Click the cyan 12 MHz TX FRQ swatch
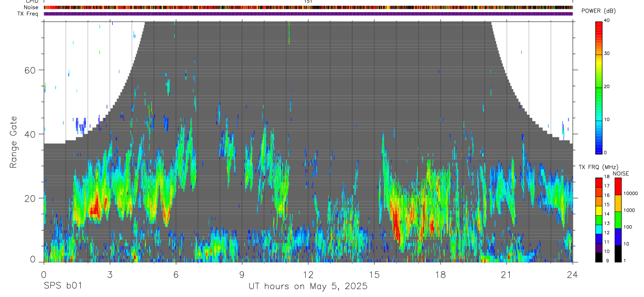Viewport: 644px width, 297px height. point(599,228)
